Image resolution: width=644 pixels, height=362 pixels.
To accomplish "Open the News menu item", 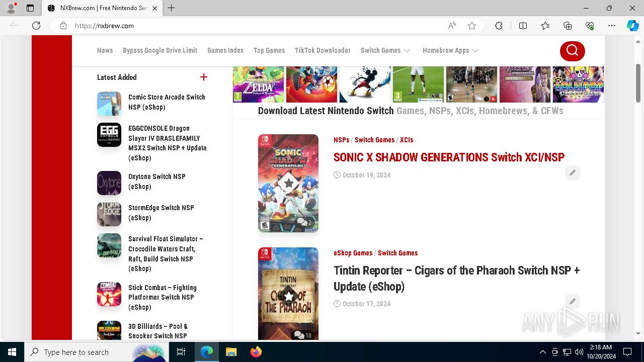I will (x=105, y=50).
